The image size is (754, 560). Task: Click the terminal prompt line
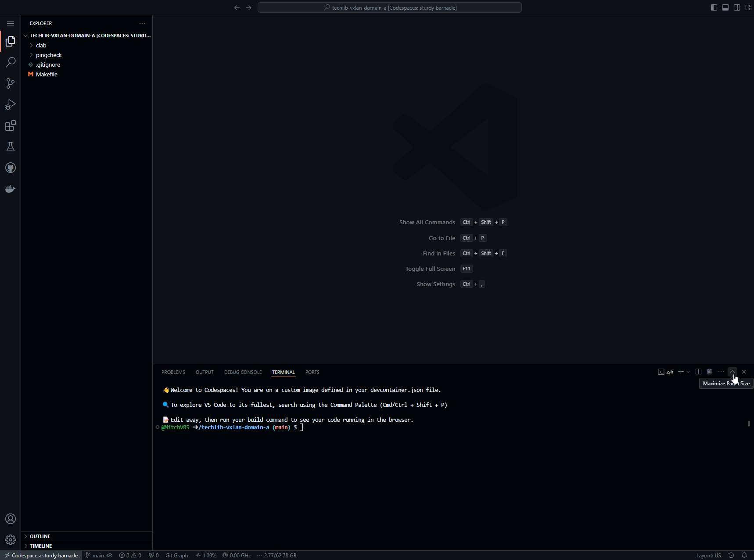click(x=232, y=427)
